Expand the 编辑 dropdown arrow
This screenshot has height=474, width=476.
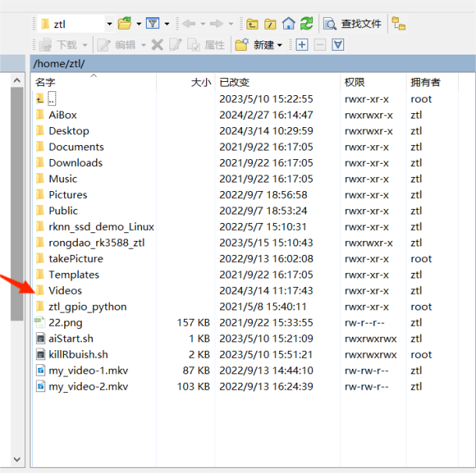pos(144,45)
